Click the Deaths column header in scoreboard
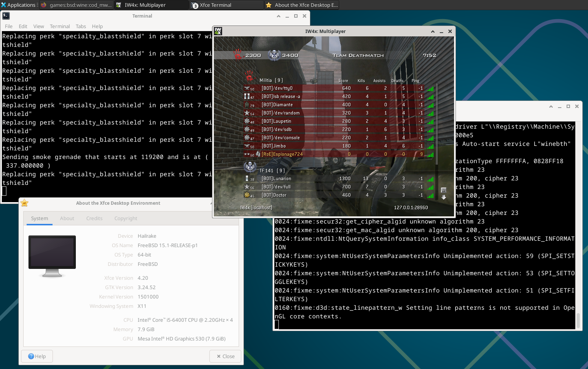Image resolution: width=588 pixels, height=369 pixels. [x=397, y=81]
